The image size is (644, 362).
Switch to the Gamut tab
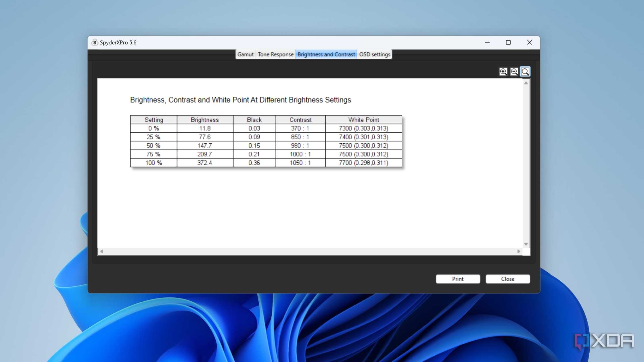[x=246, y=54]
